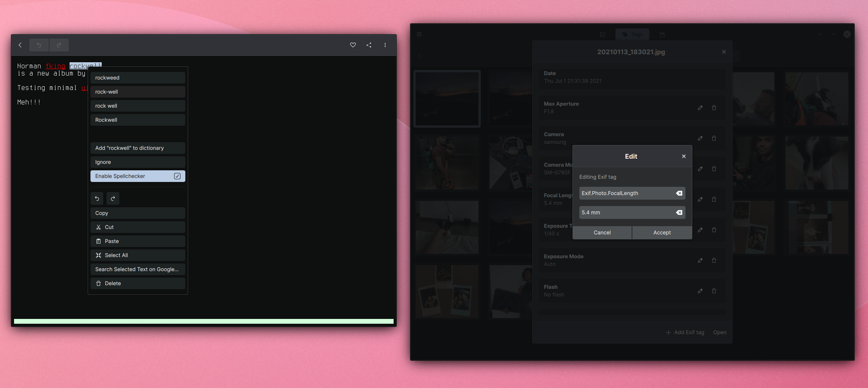Go back in the gallery window

click(419, 56)
